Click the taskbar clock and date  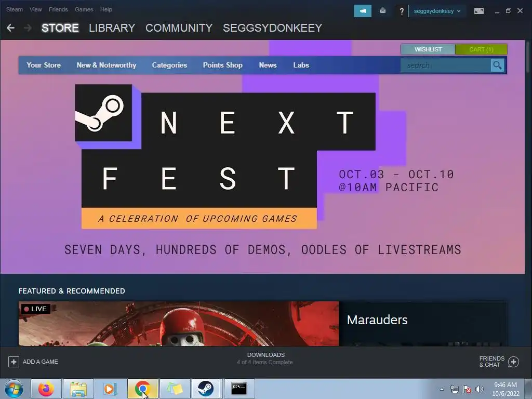point(506,389)
